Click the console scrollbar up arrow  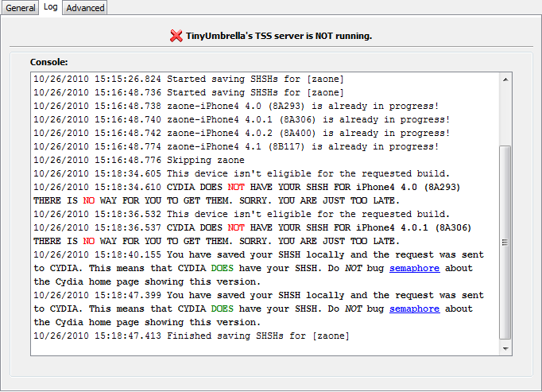tap(505, 80)
